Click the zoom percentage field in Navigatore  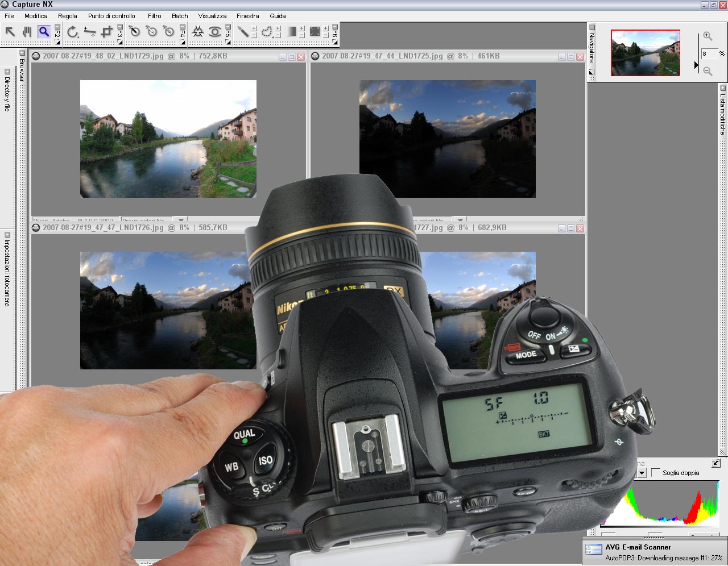709,54
